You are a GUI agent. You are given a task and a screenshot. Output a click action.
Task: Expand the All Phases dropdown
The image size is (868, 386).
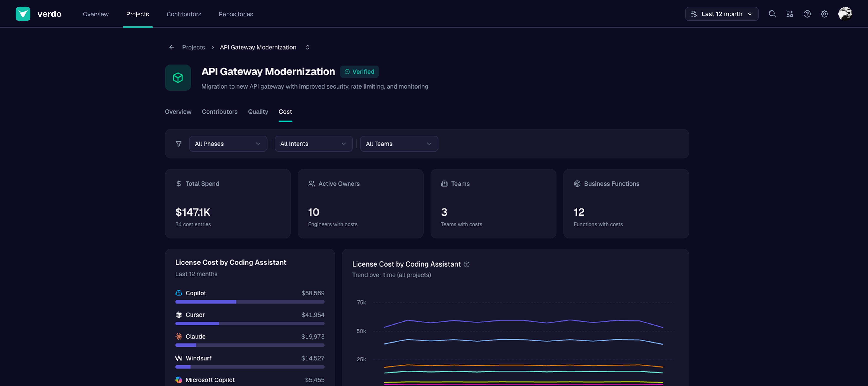(x=228, y=144)
